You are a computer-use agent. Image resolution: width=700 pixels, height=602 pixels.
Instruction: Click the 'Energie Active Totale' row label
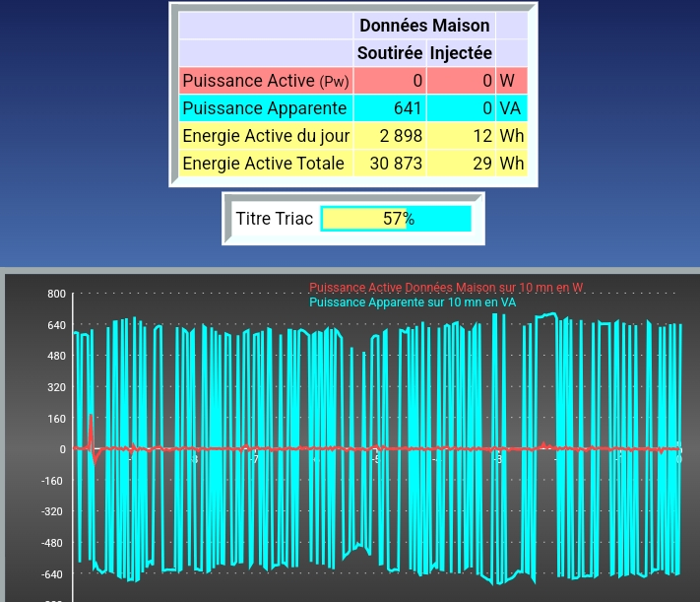point(264,164)
